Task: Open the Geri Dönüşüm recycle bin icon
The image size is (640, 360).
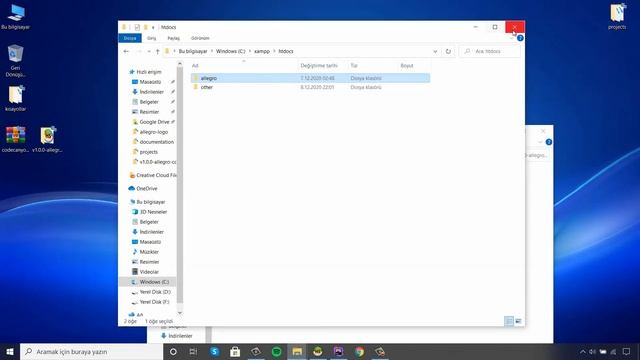Action: 16,60
